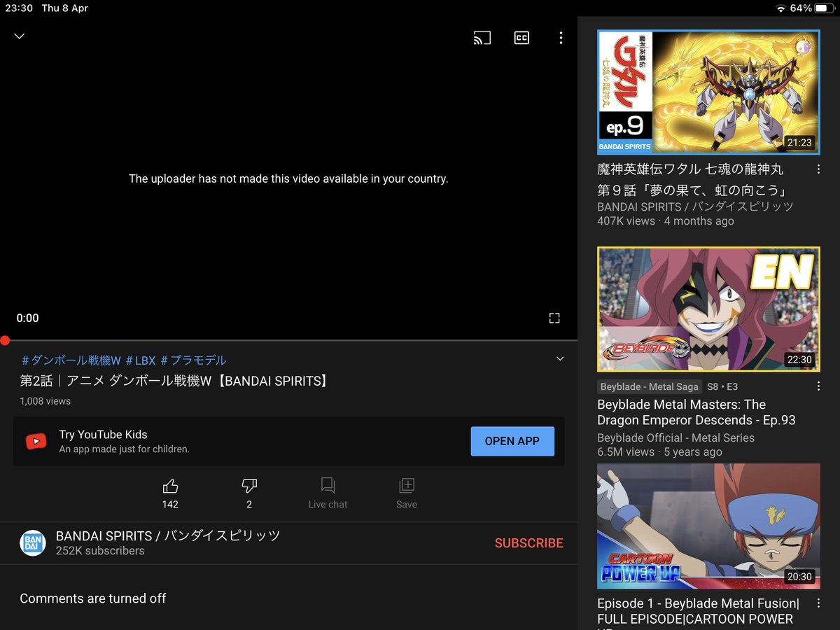Image resolution: width=840 pixels, height=630 pixels.
Task: Tap the OPEN APP button
Action: pyautogui.click(x=512, y=441)
